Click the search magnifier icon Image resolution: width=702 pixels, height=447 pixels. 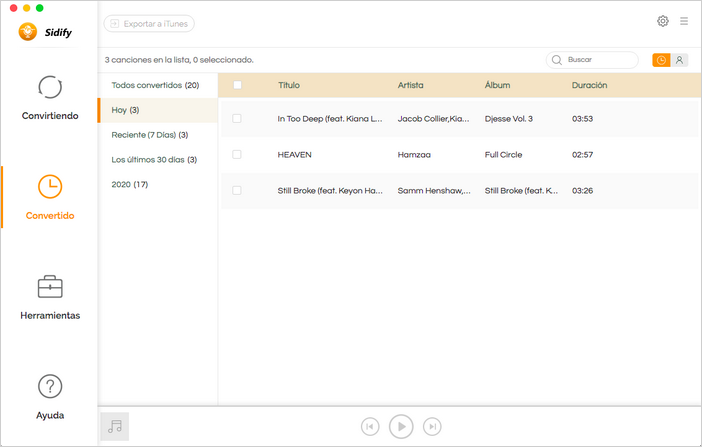[556, 60]
